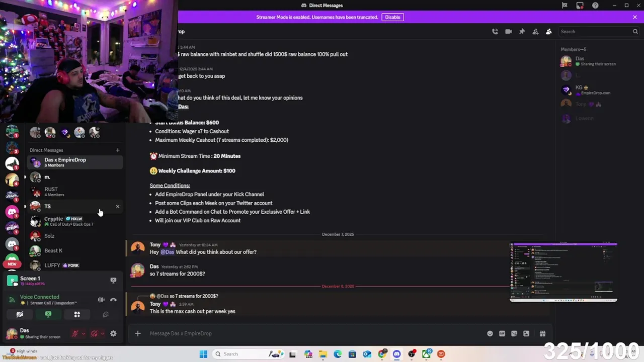Toggle noise suppression waveform icon
Image resolution: width=644 pixels, height=362 pixels.
tap(101, 300)
